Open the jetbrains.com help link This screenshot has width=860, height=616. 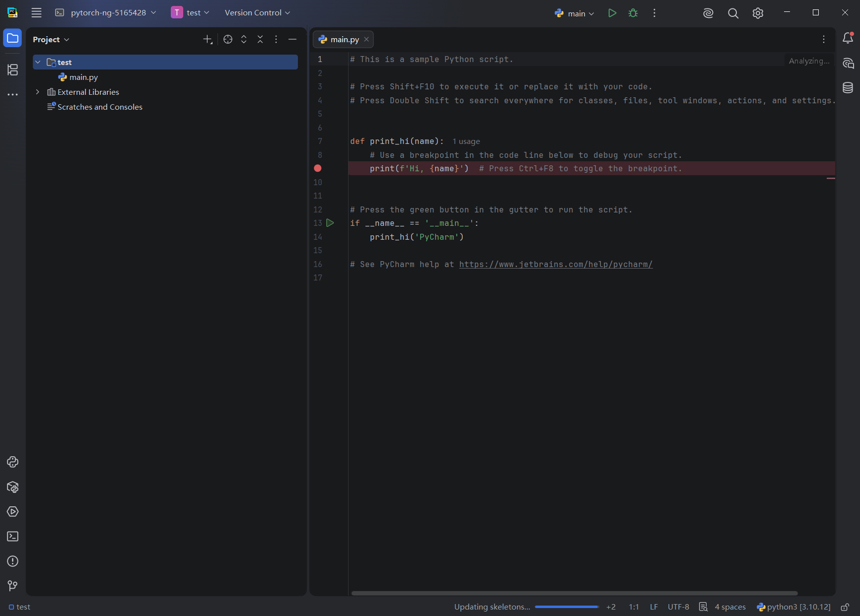click(x=556, y=265)
